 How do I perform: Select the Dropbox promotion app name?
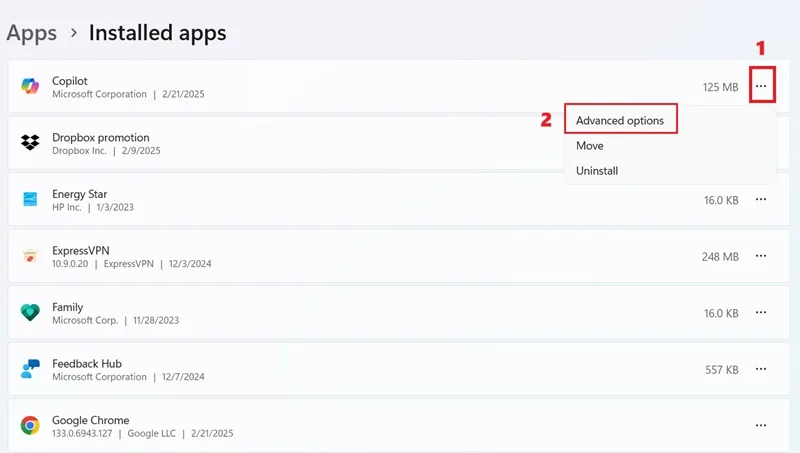(x=101, y=137)
